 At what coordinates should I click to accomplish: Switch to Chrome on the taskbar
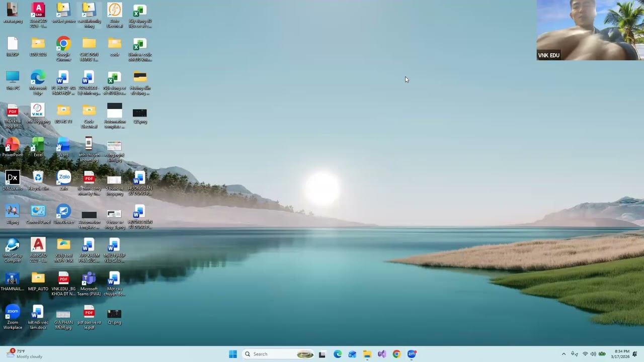(x=396, y=354)
